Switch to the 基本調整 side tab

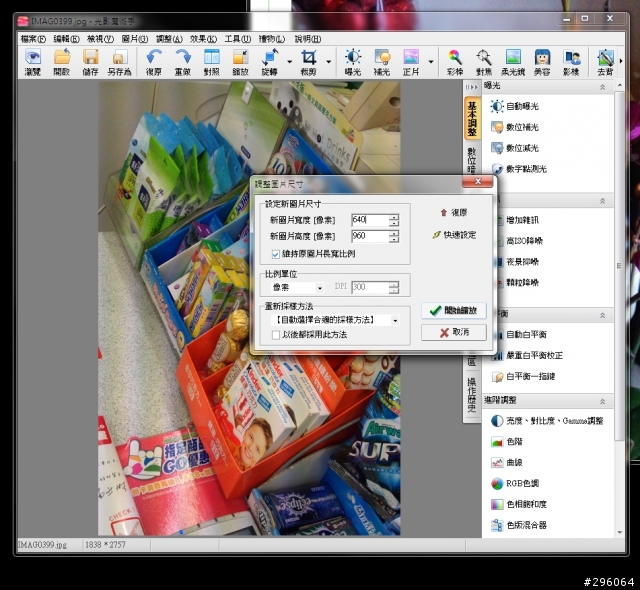click(x=472, y=119)
